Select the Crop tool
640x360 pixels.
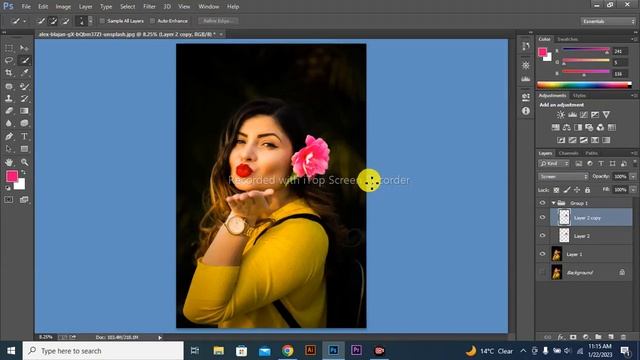click(9, 73)
